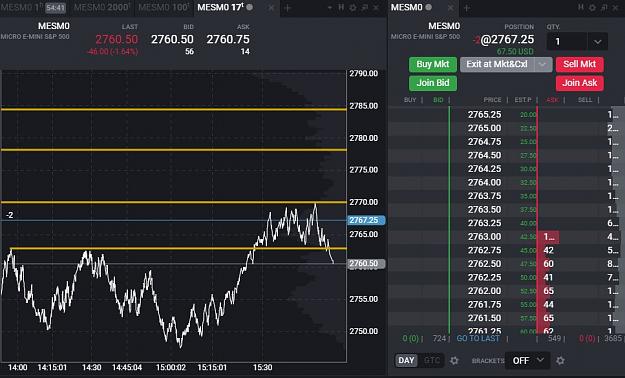Switch time-in-force to GTC
The height and width of the screenshot is (378, 625).
click(431, 360)
